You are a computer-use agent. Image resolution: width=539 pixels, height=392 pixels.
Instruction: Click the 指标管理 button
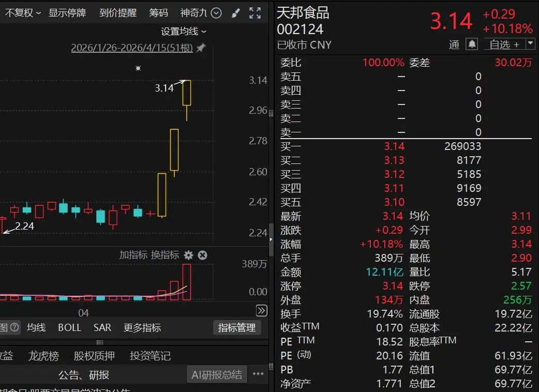coord(236,327)
